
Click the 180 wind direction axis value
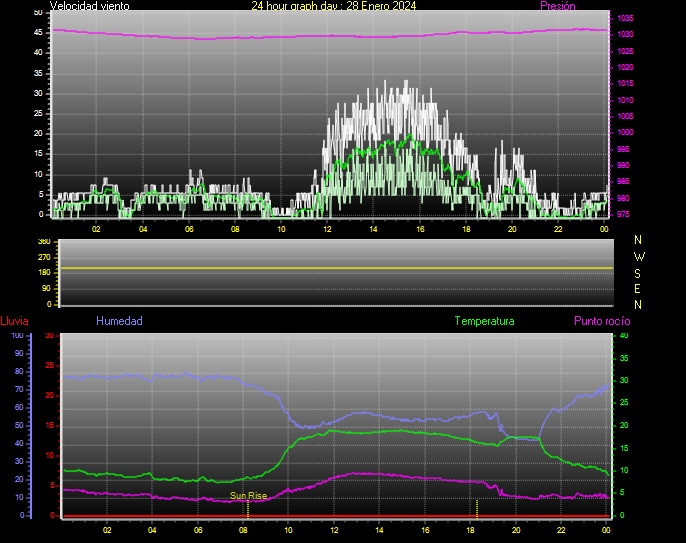44,272
